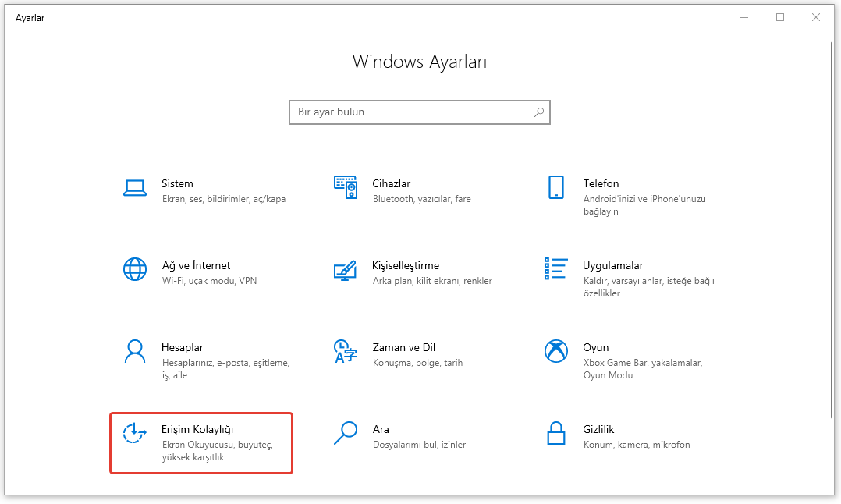Click the search icon in the search box
The width and height of the screenshot is (841, 504).
point(538,112)
